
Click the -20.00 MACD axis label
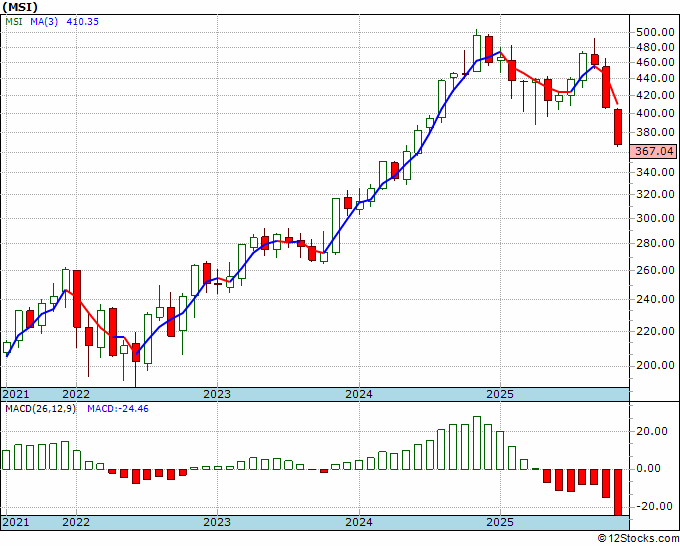(x=652, y=507)
